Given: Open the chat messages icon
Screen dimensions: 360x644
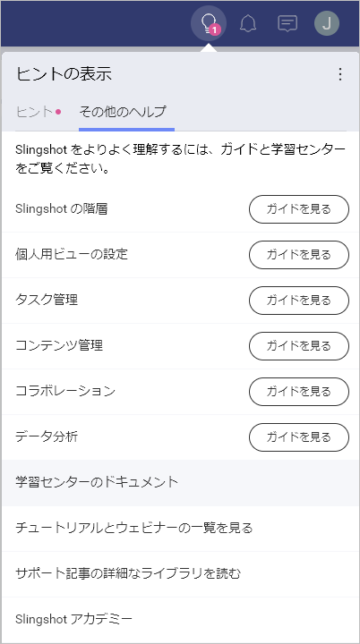Looking at the screenshot, I should tap(287, 23).
